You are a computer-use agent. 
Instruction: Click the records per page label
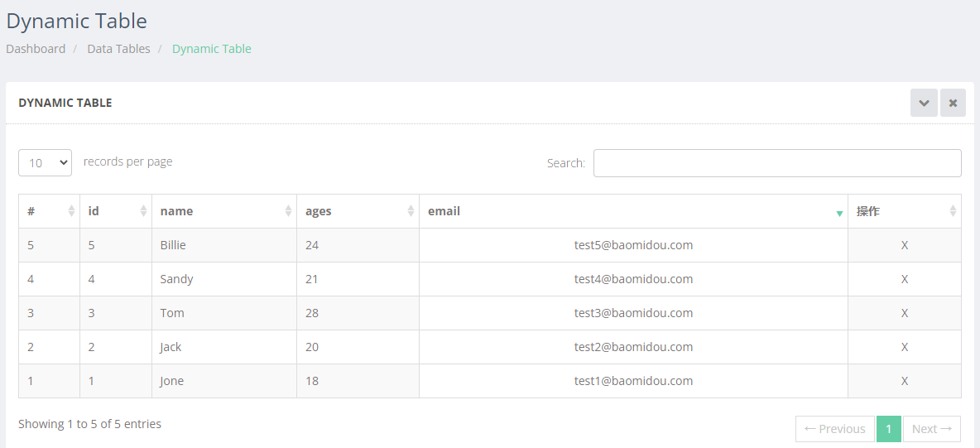point(127,161)
